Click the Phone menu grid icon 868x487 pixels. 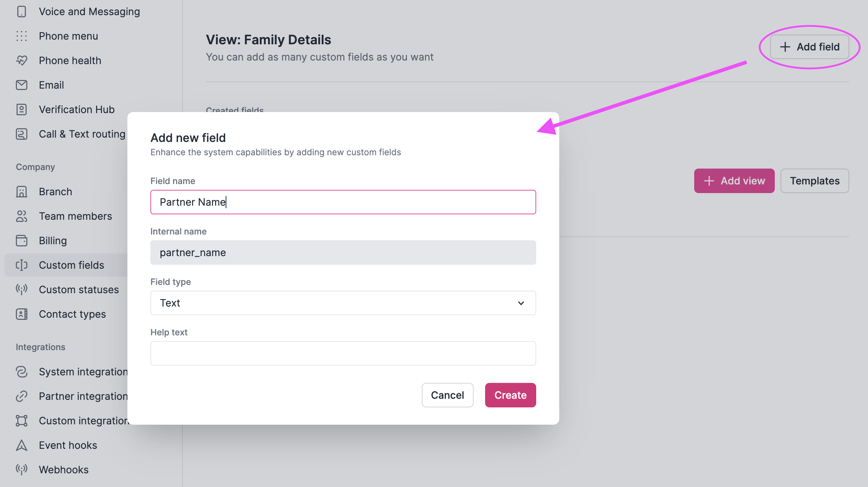[x=22, y=36]
